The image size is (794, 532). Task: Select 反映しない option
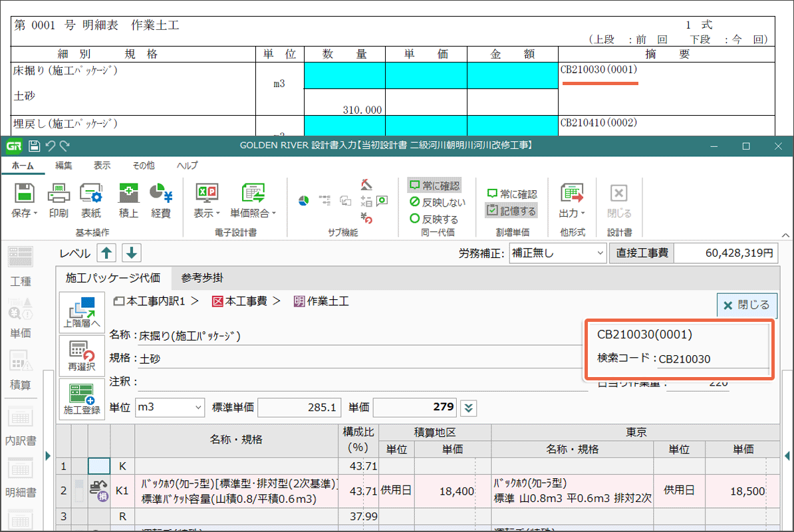438,202
